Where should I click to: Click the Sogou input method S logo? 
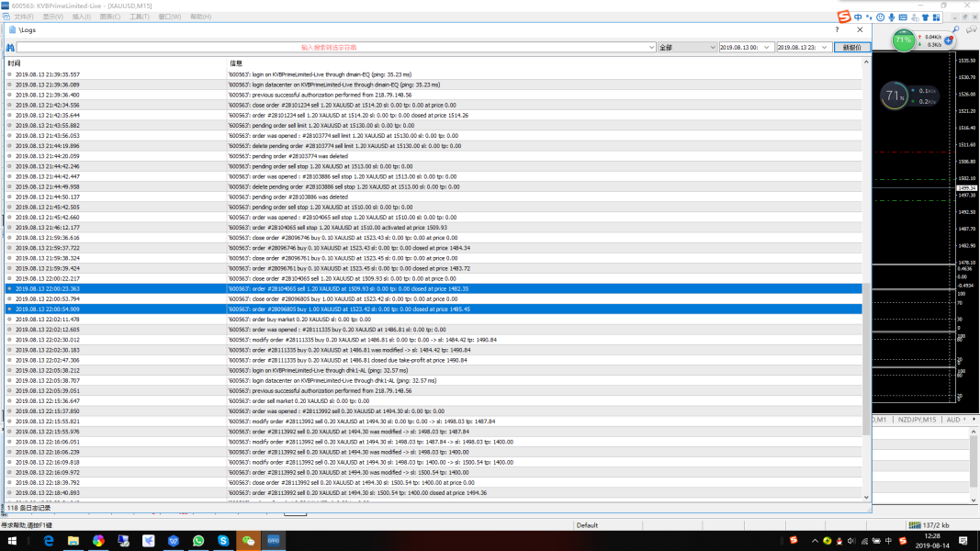point(843,17)
